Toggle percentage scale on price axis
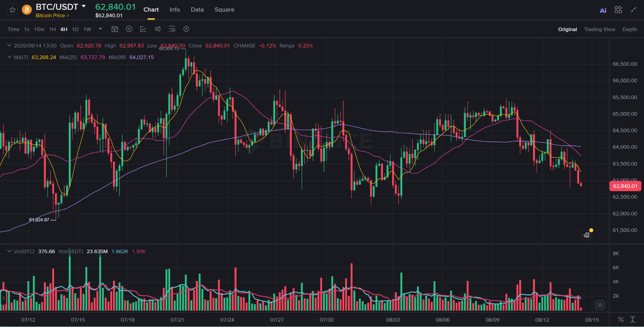The width and height of the screenshot is (644, 327). click(x=621, y=319)
